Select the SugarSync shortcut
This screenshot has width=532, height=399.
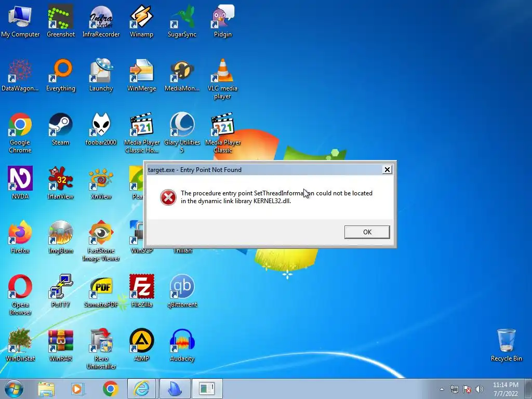(x=182, y=21)
